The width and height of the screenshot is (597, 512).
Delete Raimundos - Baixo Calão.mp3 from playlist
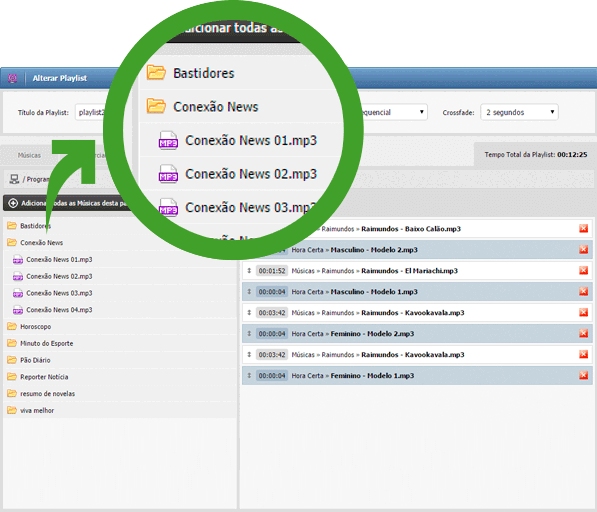click(583, 228)
